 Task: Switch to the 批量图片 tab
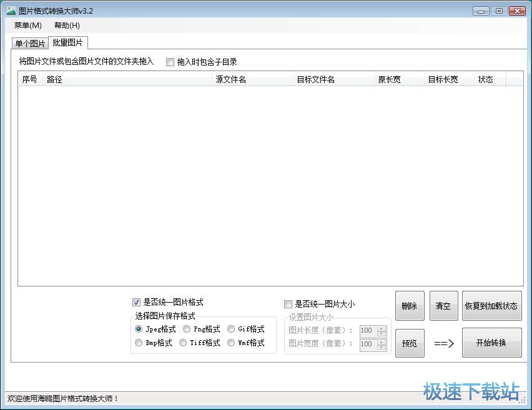pos(68,43)
